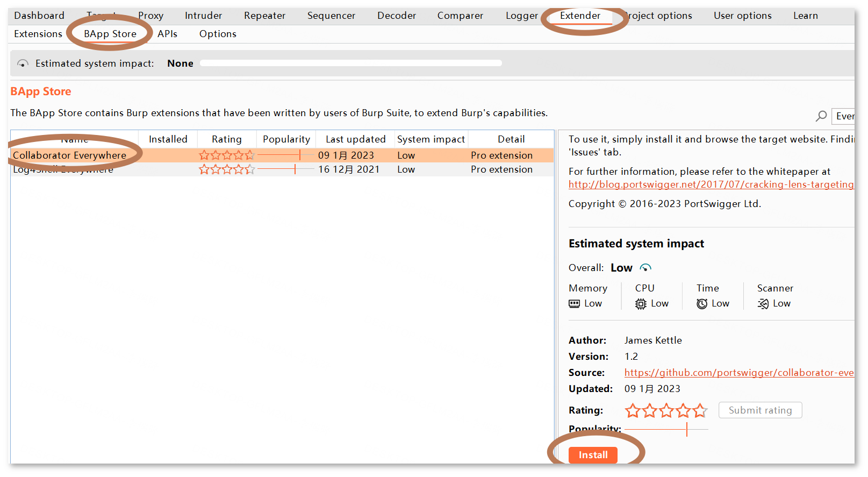The image size is (868, 477).
Task: Sort list by Popularity column
Action: tap(286, 139)
